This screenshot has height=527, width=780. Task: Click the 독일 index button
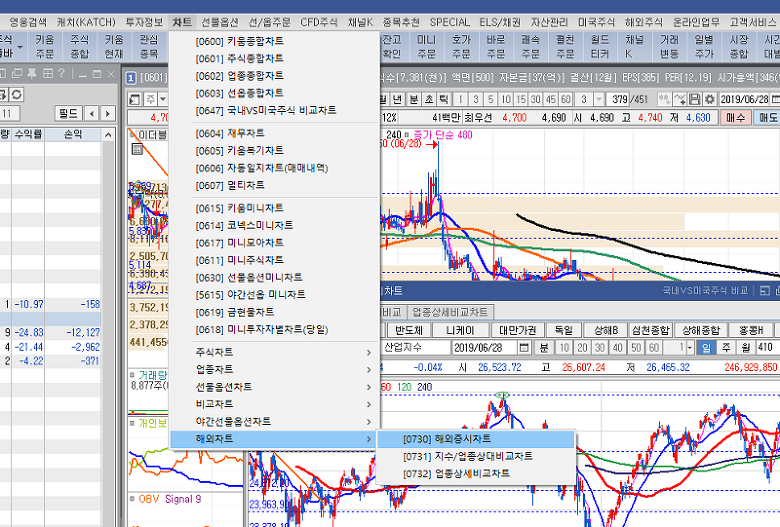[564, 330]
